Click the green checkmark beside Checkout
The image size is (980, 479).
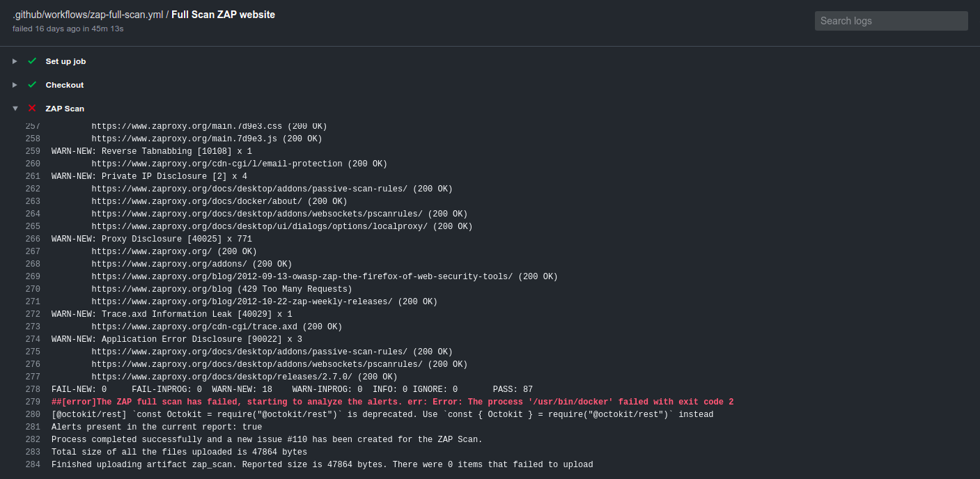click(x=32, y=85)
